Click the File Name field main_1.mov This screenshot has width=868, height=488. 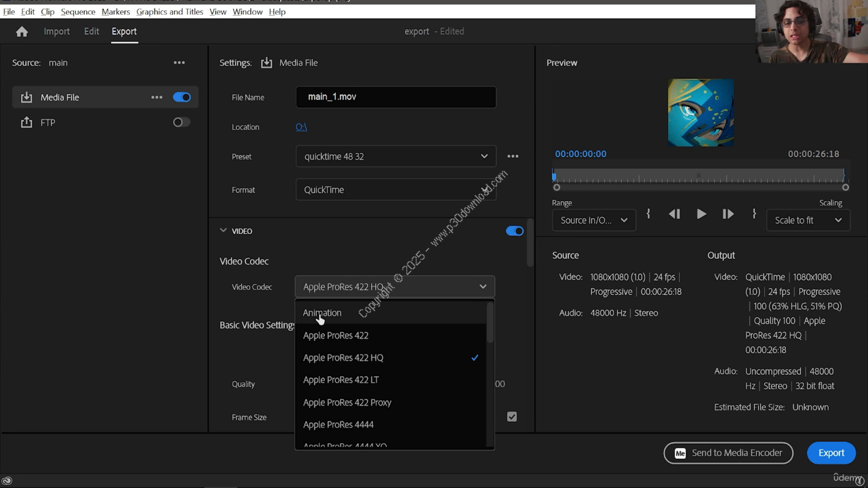396,97
